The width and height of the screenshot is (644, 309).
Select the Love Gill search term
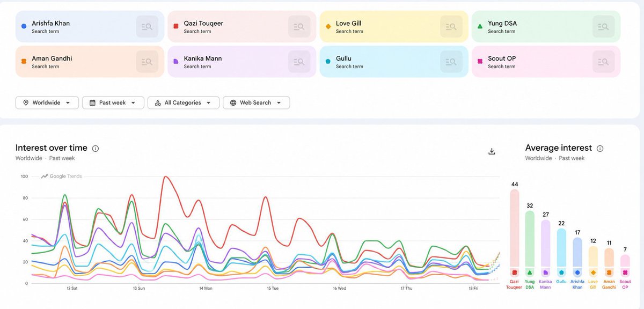[x=394, y=26]
